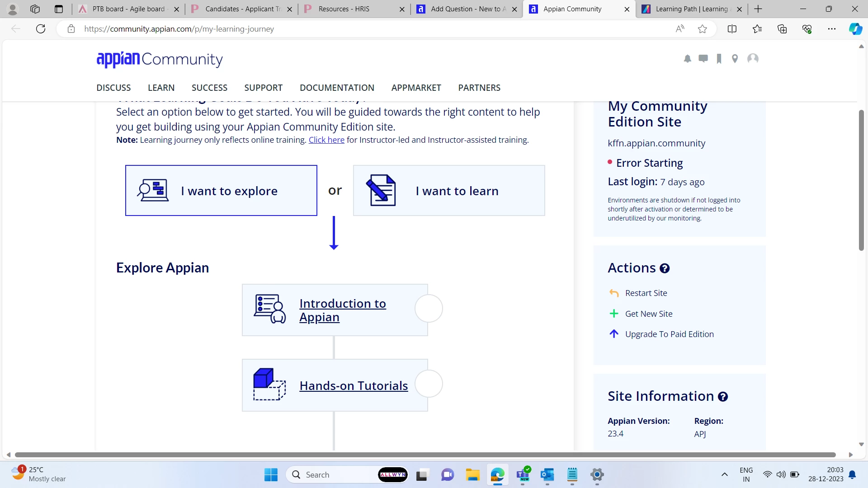
Task: Open the Windows Start menu
Action: 271,475
